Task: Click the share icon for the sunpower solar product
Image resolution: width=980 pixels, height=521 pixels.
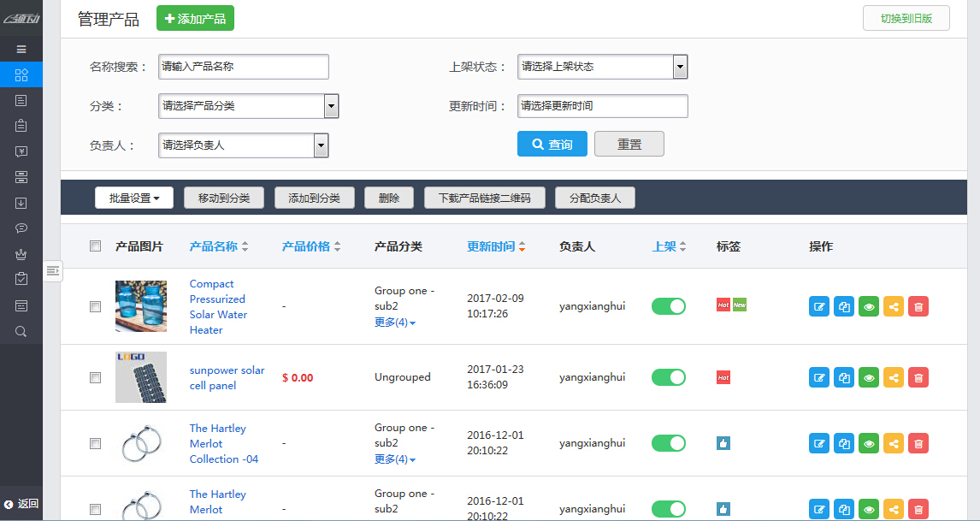Action: pyautogui.click(x=893, y=377)
